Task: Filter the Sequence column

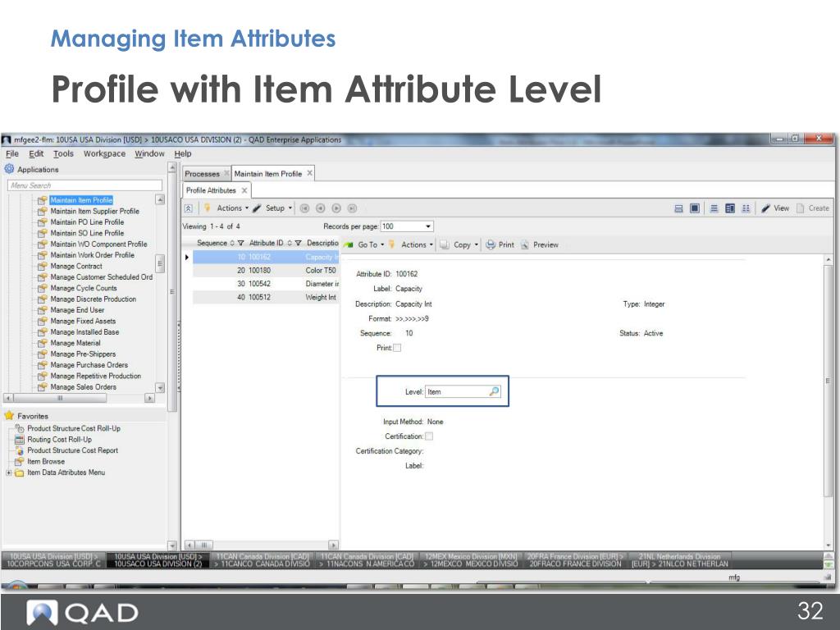Action: click(x=241, y=243)
